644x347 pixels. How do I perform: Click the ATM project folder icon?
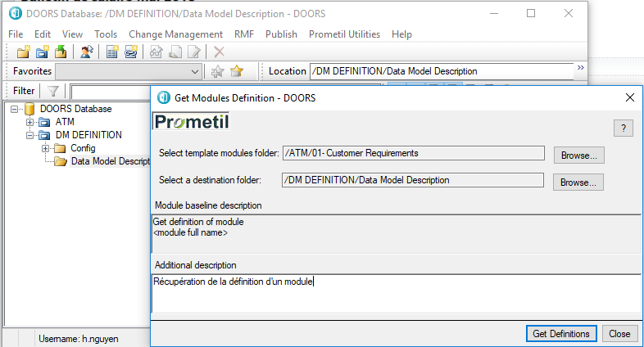[x=44, y=122]
